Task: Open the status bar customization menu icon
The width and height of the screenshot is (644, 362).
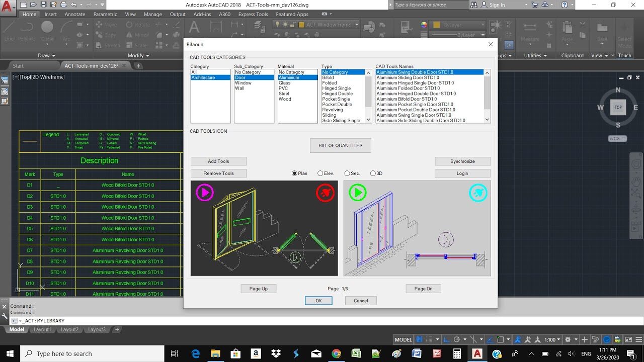Action: coord(639,339)
